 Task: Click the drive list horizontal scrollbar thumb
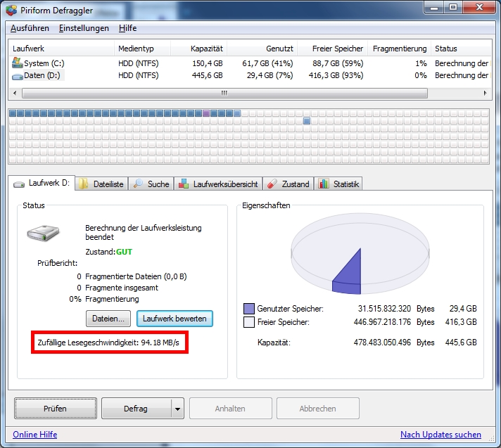pyautogui.click(x=224, y=94)
